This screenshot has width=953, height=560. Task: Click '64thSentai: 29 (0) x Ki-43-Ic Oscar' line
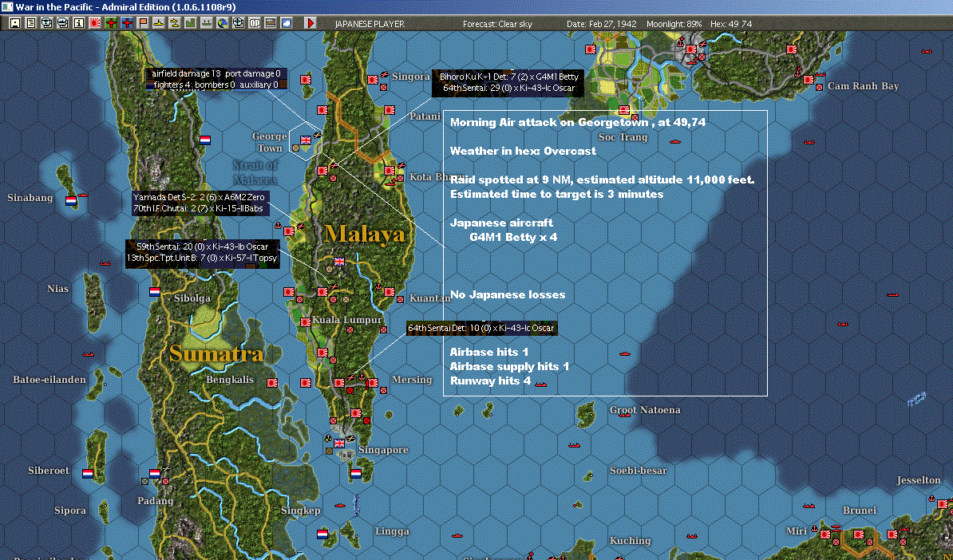pyautogui.click(x=508, y=89)
